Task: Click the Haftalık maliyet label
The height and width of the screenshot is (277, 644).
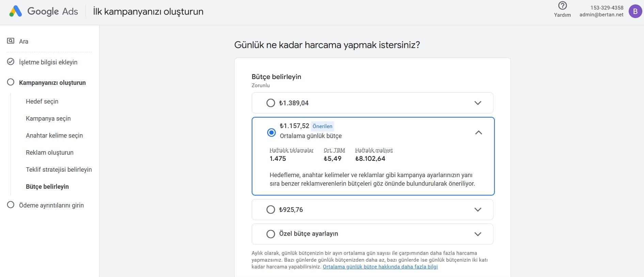Action: [x=374, y=150]
